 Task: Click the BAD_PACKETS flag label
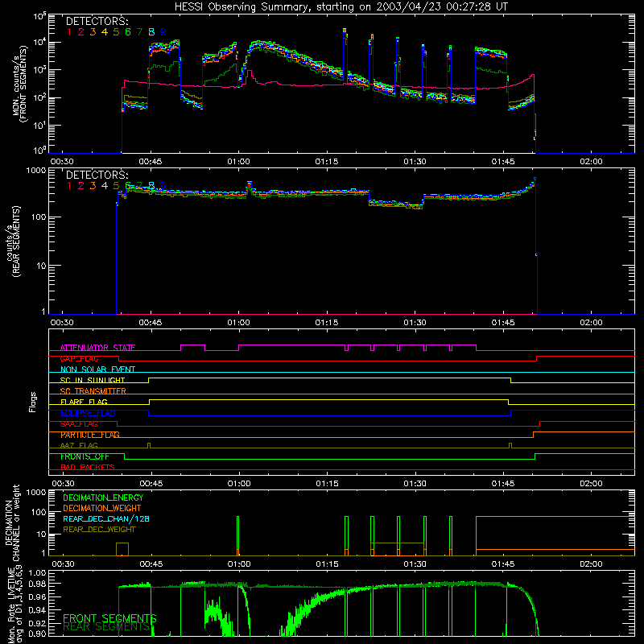tap(88, 468)
